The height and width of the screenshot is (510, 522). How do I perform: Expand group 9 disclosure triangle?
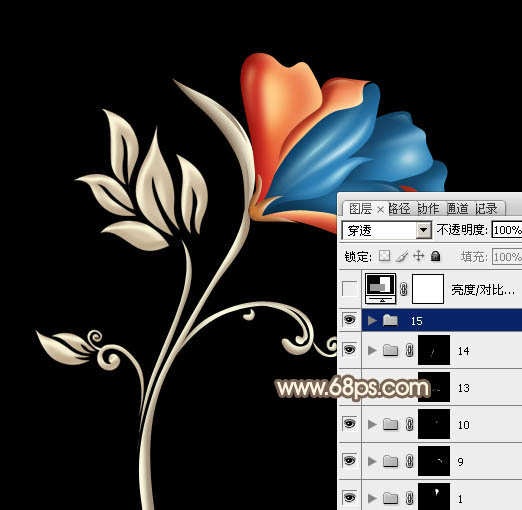[372, 461]
